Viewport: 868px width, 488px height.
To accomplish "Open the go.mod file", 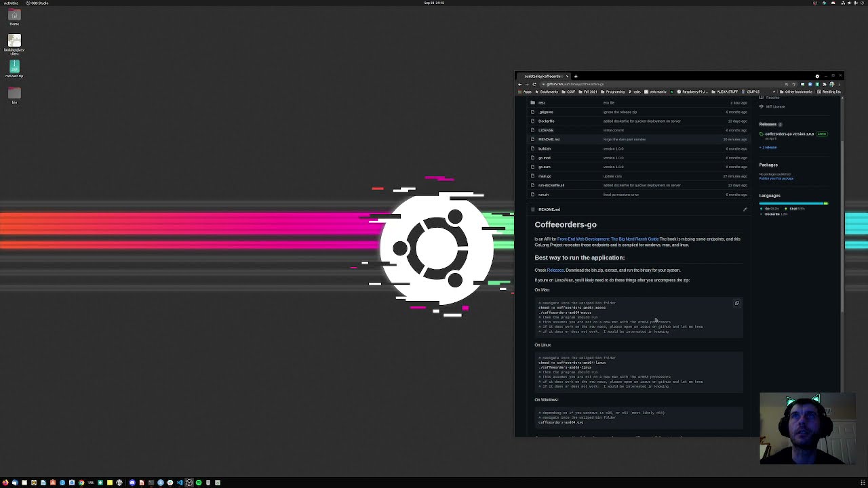I will point(545,158).
